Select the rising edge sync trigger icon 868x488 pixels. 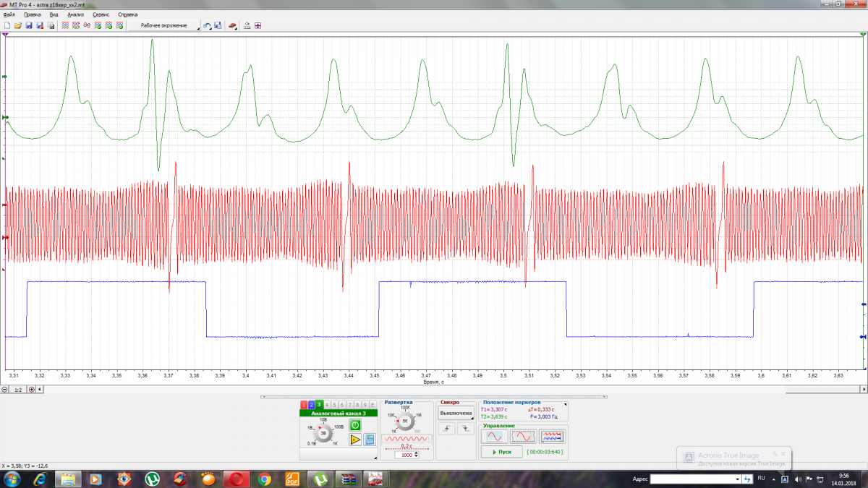pyautogui.click(x=447, y=429)
